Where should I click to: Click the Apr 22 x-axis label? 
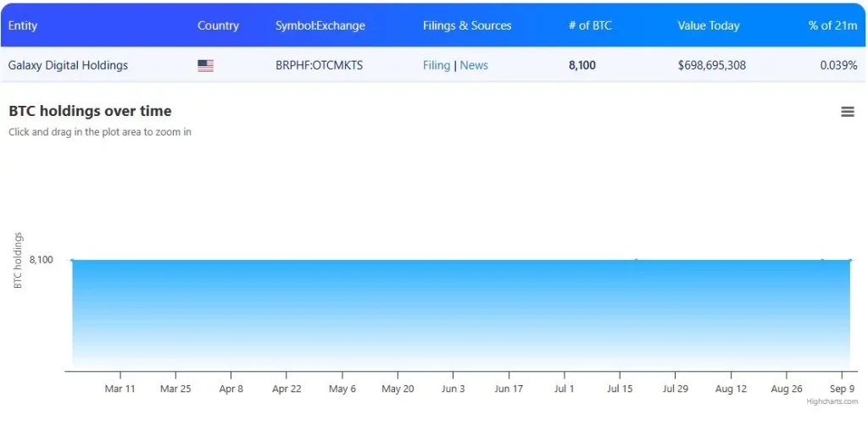(287, 389)
